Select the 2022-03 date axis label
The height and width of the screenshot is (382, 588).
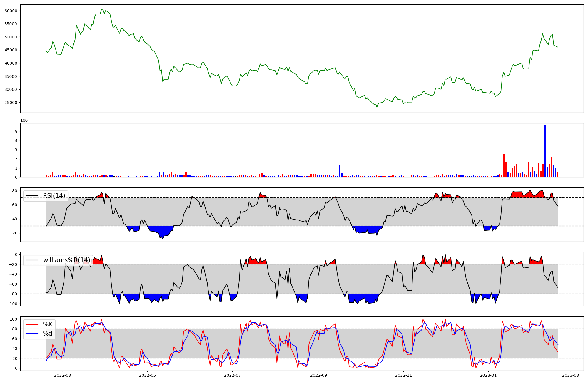click(63, 375)
